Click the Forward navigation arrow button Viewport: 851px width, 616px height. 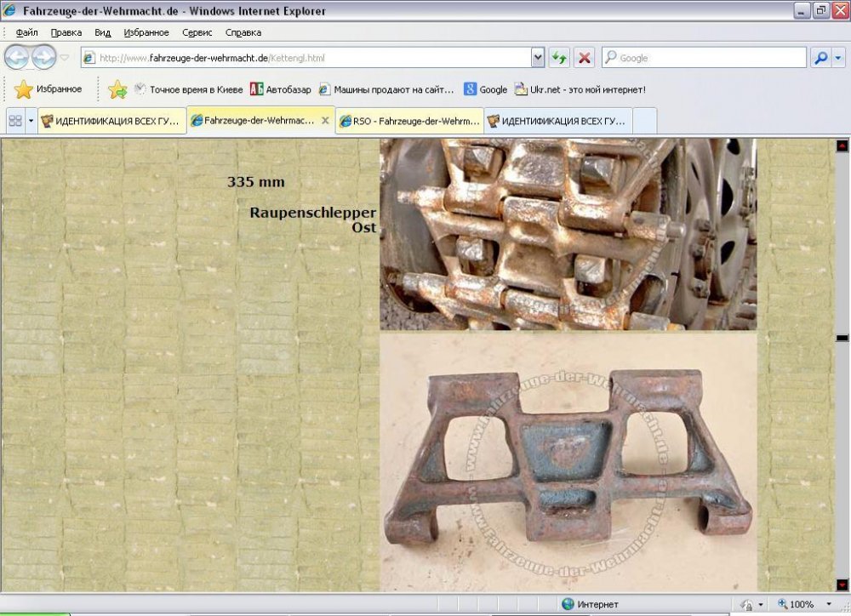[x=43, y=58]
